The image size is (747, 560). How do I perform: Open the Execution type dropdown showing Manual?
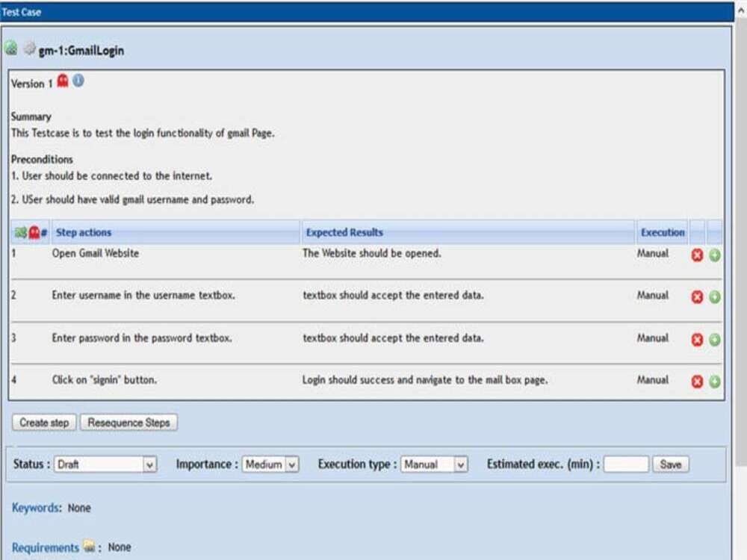click(434, 464)
